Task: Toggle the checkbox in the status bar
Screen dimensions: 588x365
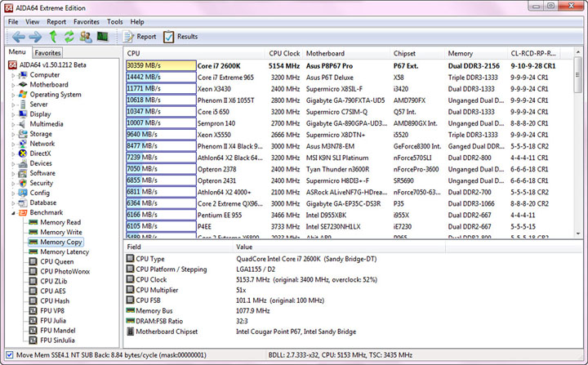Action: tap(10, 354)
